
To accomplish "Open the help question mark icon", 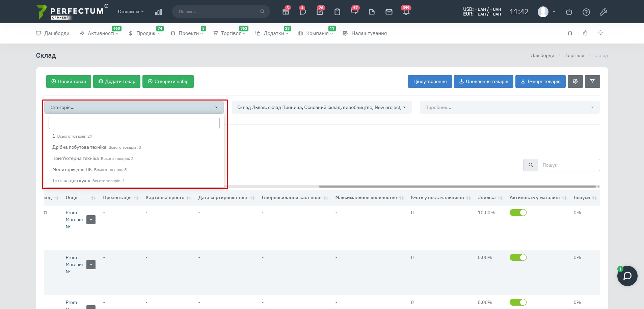I will [x=586, y=12].
